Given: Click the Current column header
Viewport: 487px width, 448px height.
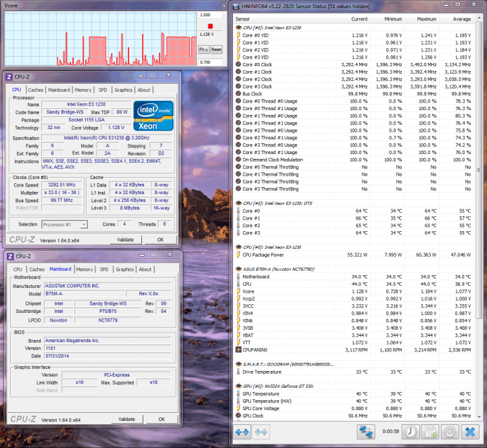Looking at the screenshot, I should [x=359, y=19].
